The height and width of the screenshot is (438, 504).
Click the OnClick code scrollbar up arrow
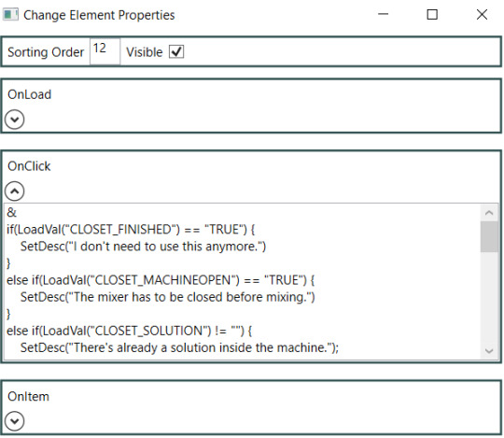click(489, 213)
